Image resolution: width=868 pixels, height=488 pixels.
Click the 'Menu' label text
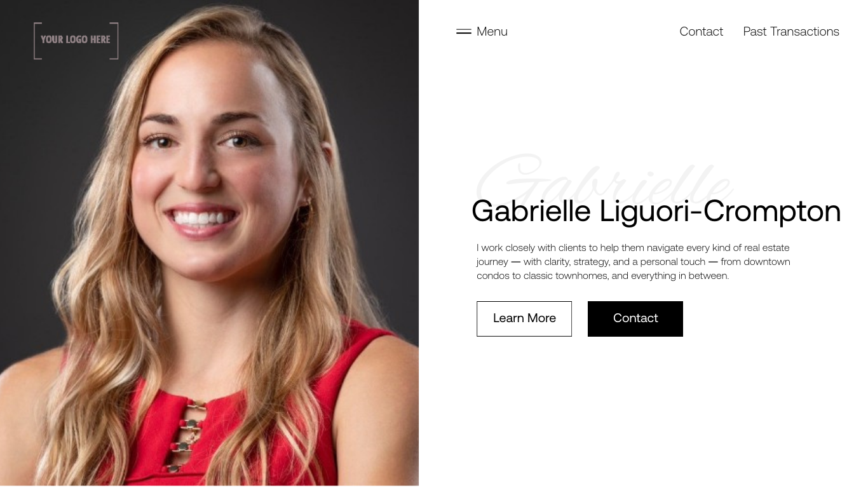click(492, 31)
